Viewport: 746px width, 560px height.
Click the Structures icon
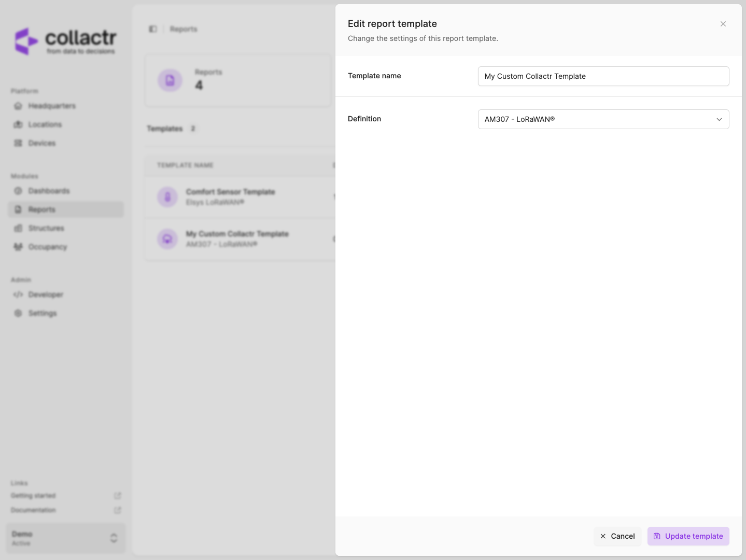[18, 228]
